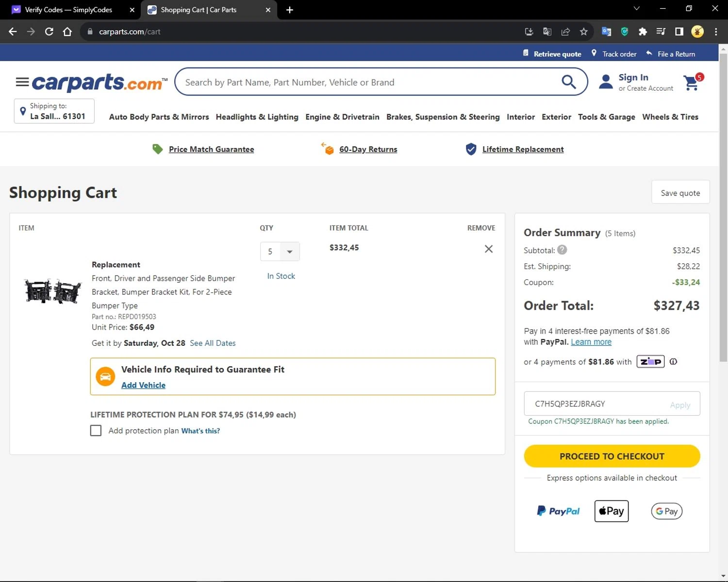Reload the page with the refresh icon
The image size is (728, 582).
(x=49, y=32)
